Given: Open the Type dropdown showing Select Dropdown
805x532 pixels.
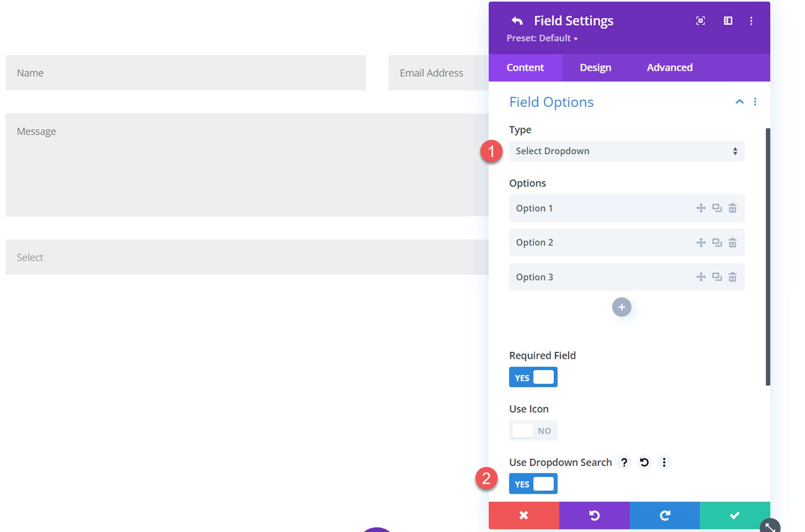Looking at the screenshot, I should coord(626,151).
